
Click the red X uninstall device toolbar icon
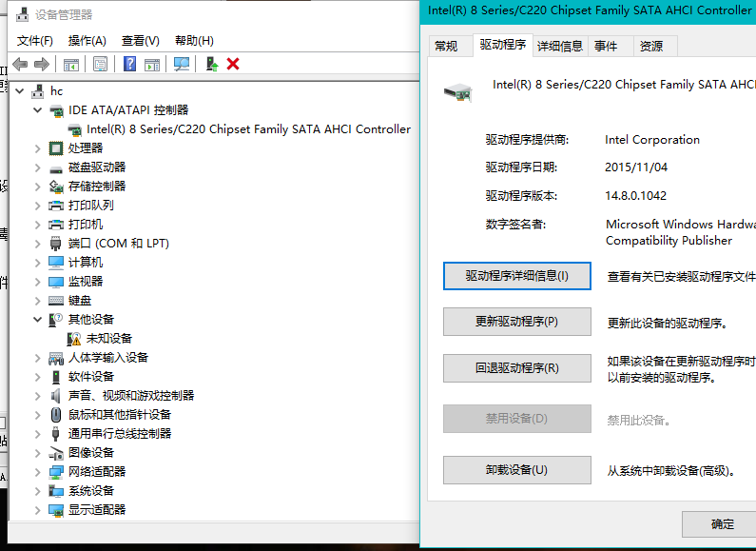(233, 64)
